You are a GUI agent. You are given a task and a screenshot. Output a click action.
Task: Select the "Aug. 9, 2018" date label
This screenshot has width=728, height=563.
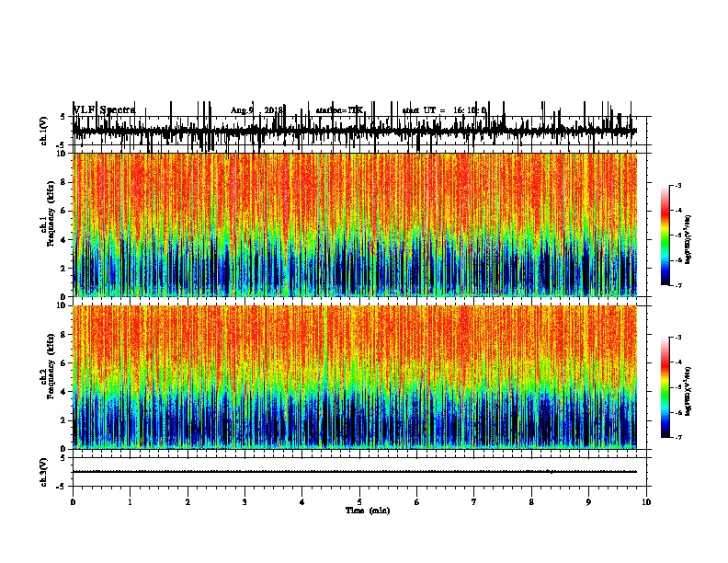[x=256, y=110]
